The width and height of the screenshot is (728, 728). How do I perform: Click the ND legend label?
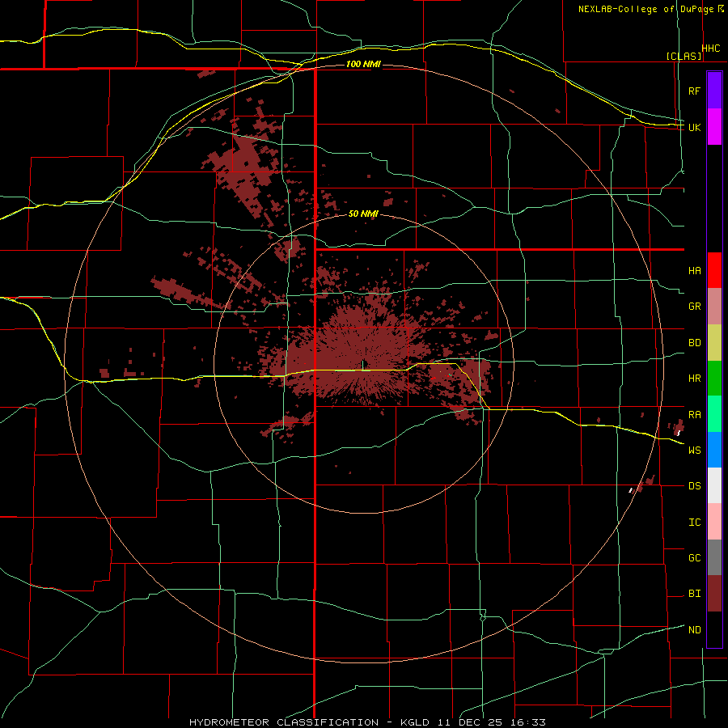click(694, 630)
